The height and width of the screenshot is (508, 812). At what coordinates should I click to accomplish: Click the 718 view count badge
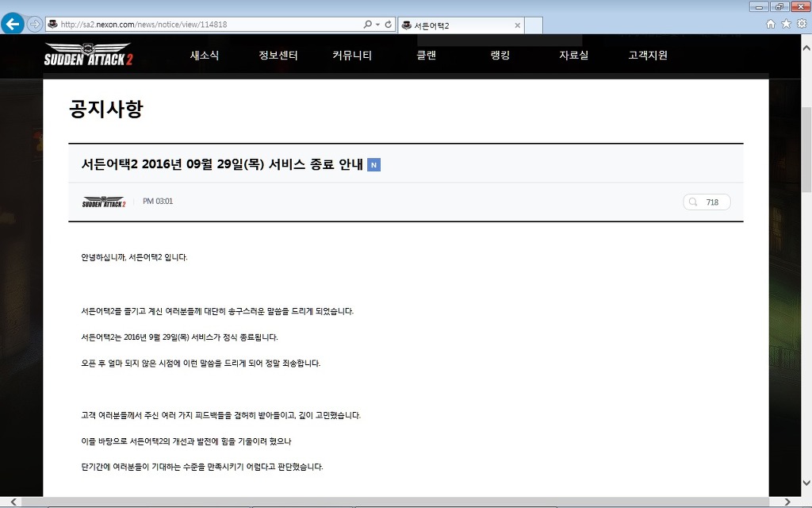pos(707,202)
